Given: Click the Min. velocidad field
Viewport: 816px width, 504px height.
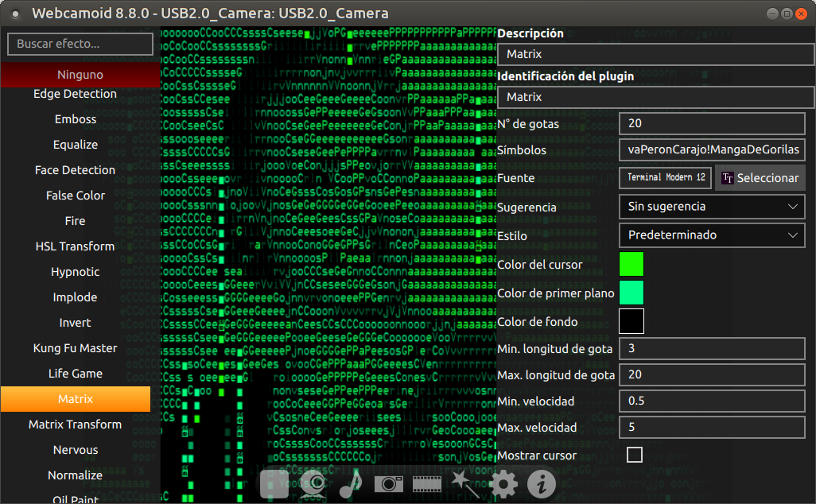Looking at the screenshot, I should tap(712, 401).
